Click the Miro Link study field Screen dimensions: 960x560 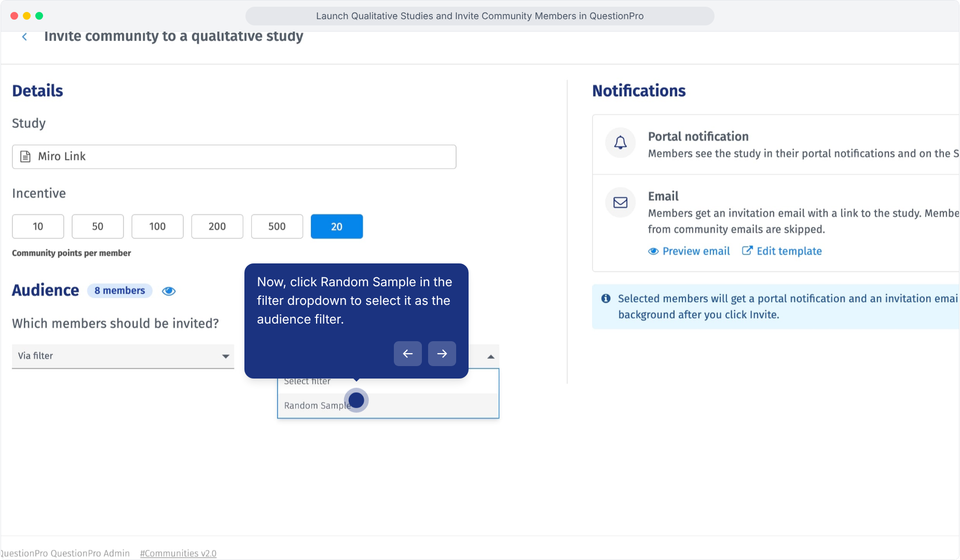pyautogui.click(x=234, y=157)
